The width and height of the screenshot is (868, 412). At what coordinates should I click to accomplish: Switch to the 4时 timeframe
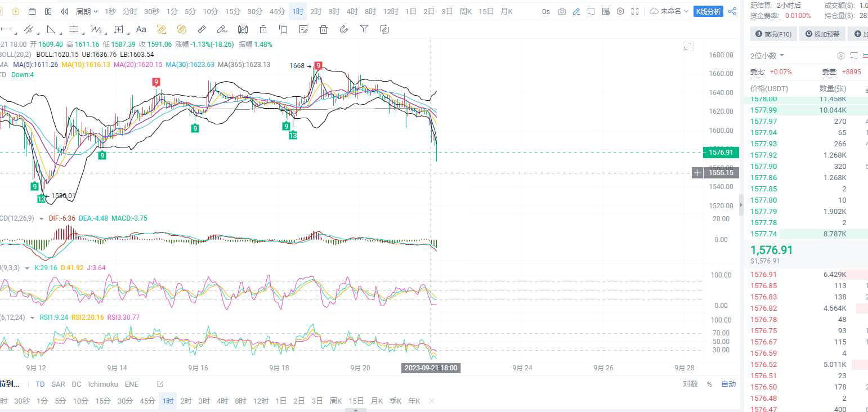click(x=352, y=11)
